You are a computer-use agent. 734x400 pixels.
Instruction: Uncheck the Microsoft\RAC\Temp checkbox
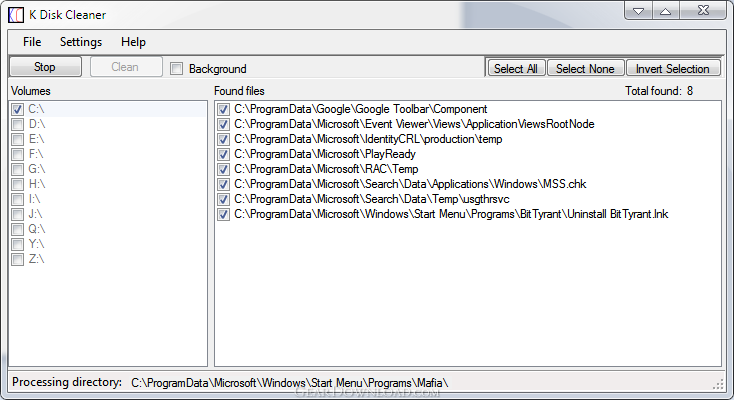coord(224,170)
